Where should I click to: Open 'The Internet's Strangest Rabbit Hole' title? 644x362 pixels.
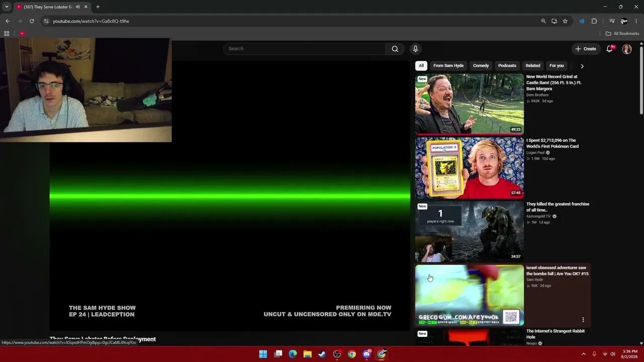(555, 334)
